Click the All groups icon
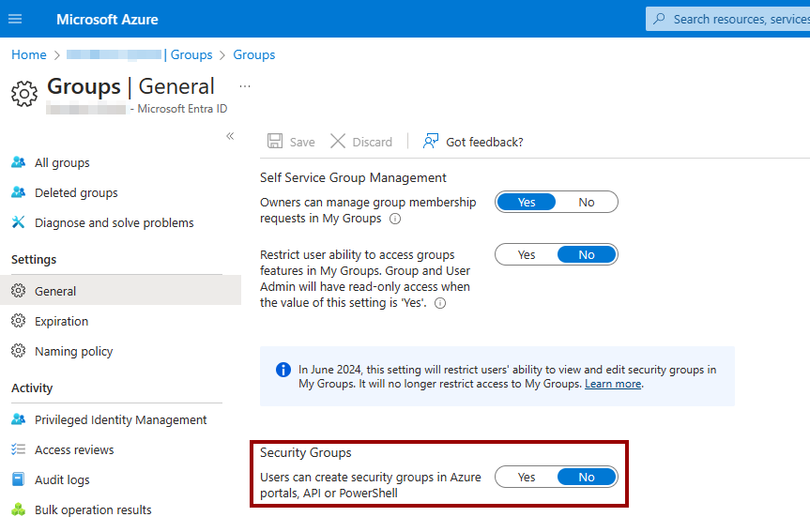 pyautogui.click(x=18, y=162)
